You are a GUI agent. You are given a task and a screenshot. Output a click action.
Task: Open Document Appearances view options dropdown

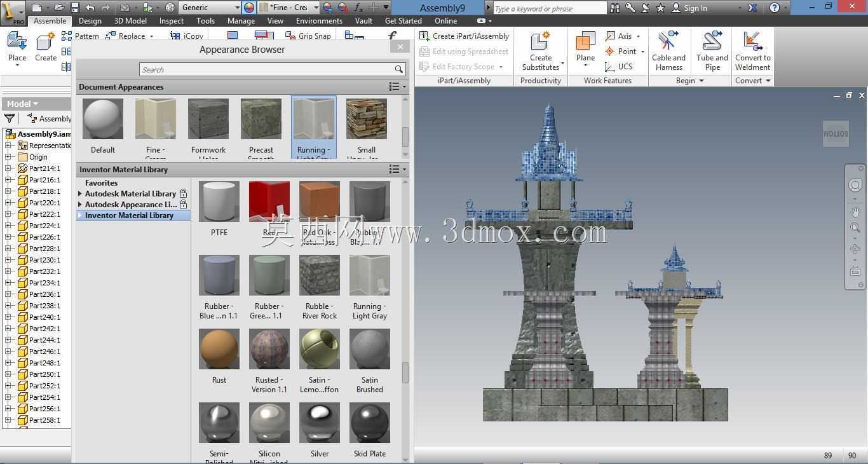(398, 86)
